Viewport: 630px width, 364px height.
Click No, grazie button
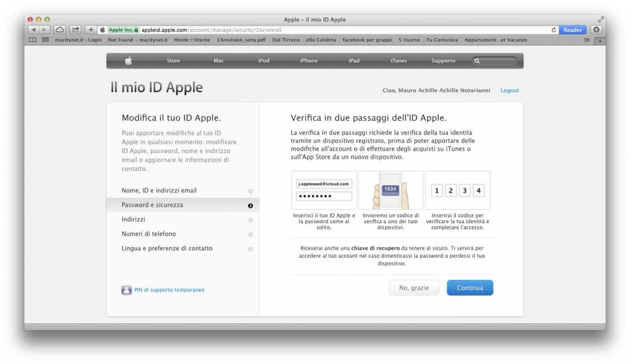point(414,288)
